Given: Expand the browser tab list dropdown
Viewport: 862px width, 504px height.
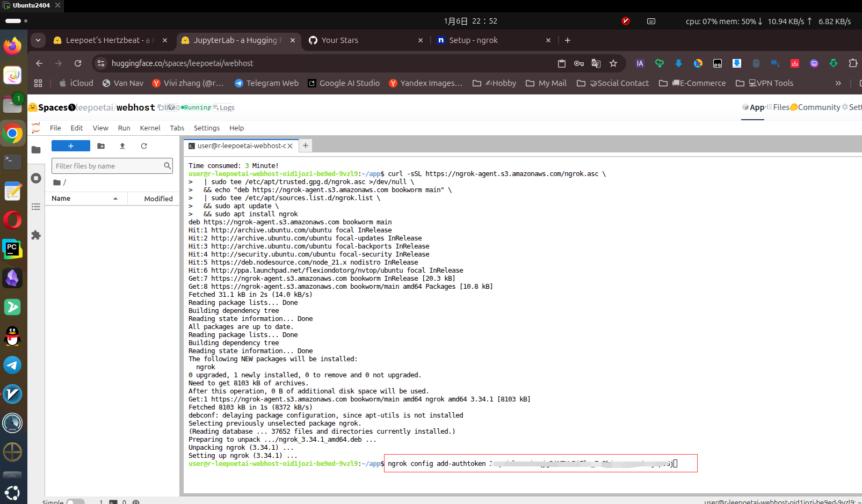Looking at the screenshot, I should (38, 40).
